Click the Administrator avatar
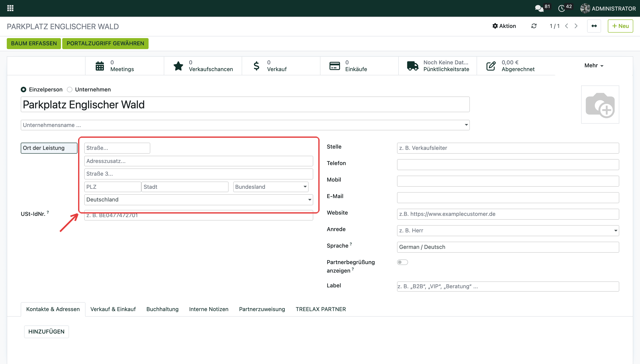 point(585,8)
